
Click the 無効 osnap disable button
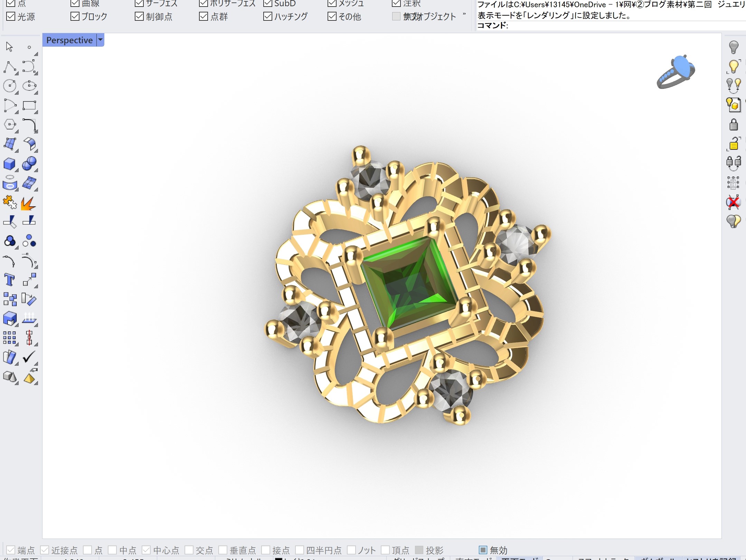(x=483, y=550)
